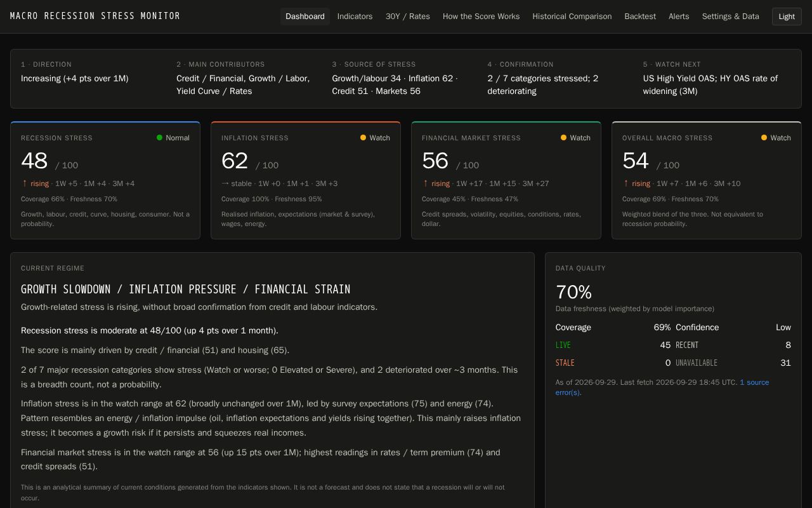
Task: Select the Inflation Stress score 62
Action: pyautogui.click(x=235, y=161)
